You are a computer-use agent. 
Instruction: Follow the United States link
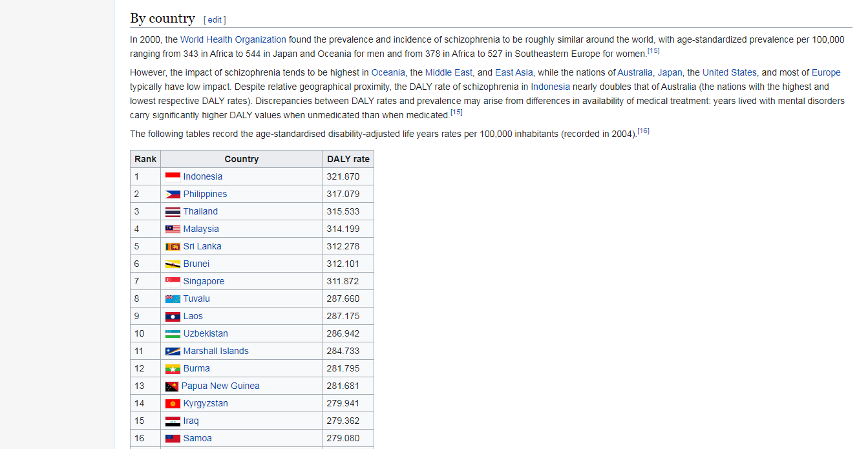[x=729, y=72]
